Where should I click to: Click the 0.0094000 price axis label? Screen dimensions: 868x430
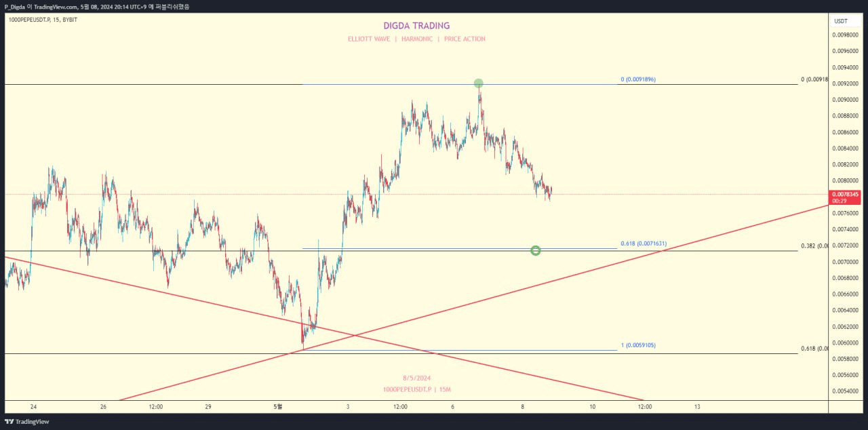(846, 67)
